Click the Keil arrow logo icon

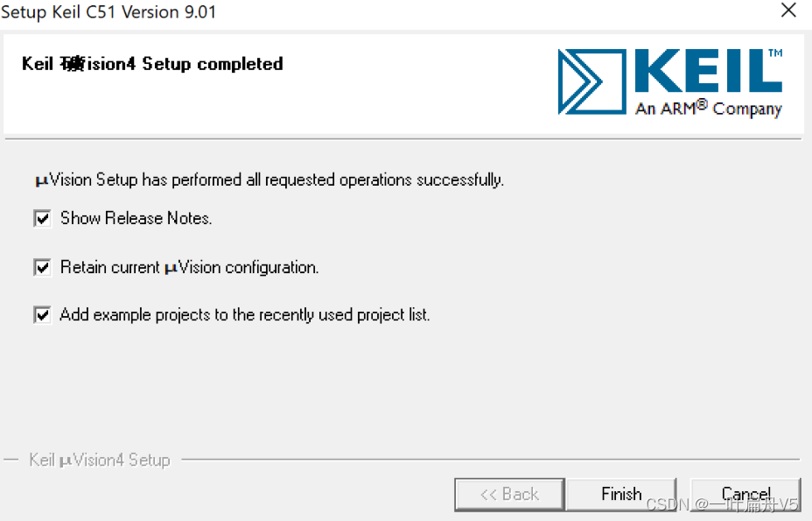click(x=591, y=81)
